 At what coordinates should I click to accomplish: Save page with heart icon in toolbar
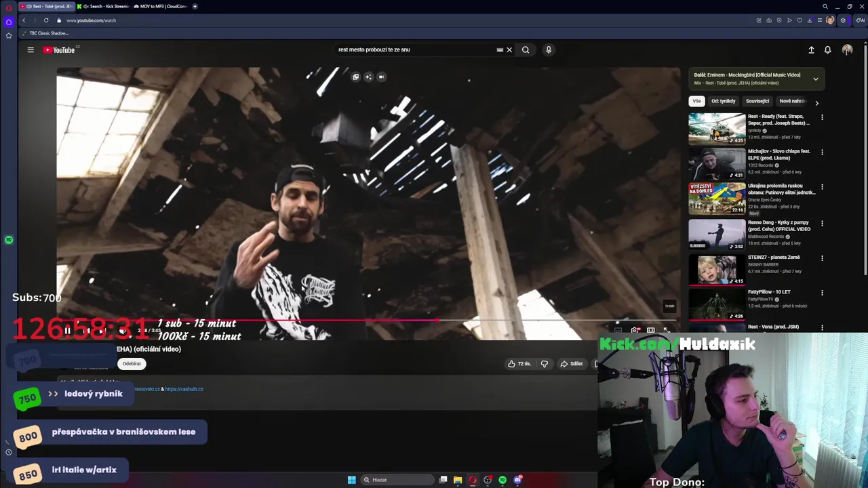coord(800,20)
